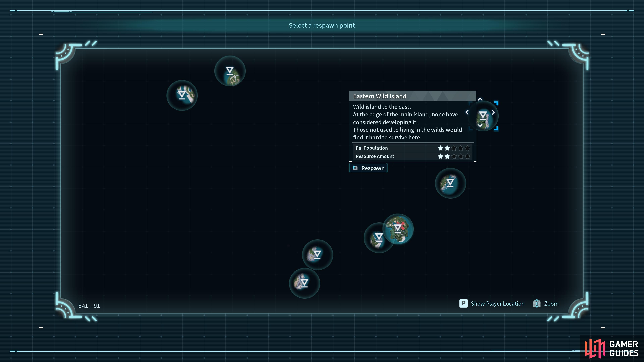Click the up chevron above selected marker
644x362 pixels.
pos(480,99)
